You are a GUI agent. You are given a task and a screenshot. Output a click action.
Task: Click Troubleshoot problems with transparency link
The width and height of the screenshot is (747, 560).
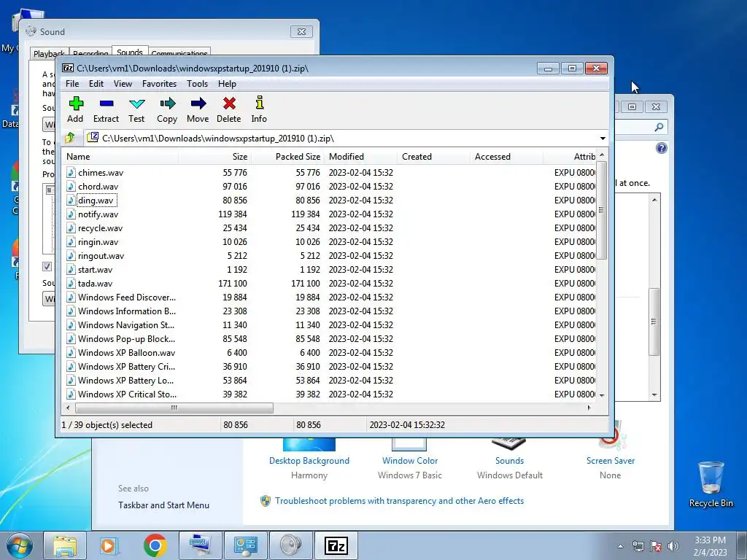coord(399,501)
